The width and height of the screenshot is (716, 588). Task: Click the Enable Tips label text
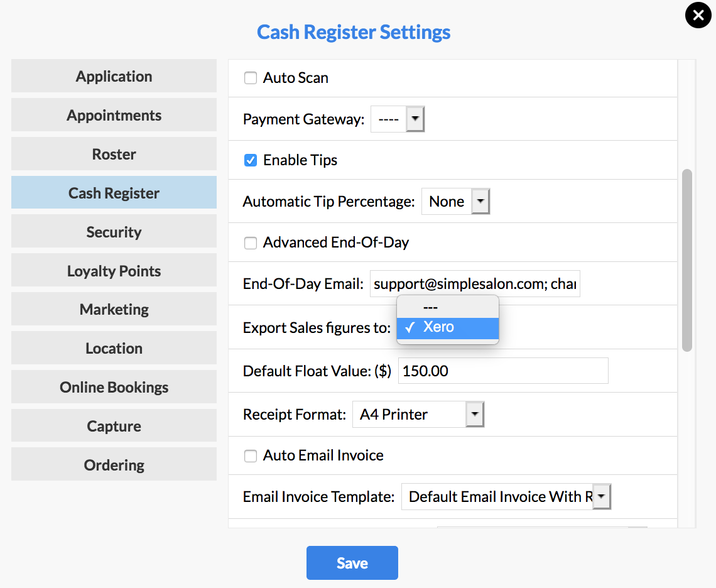click(x=300, y=160)
